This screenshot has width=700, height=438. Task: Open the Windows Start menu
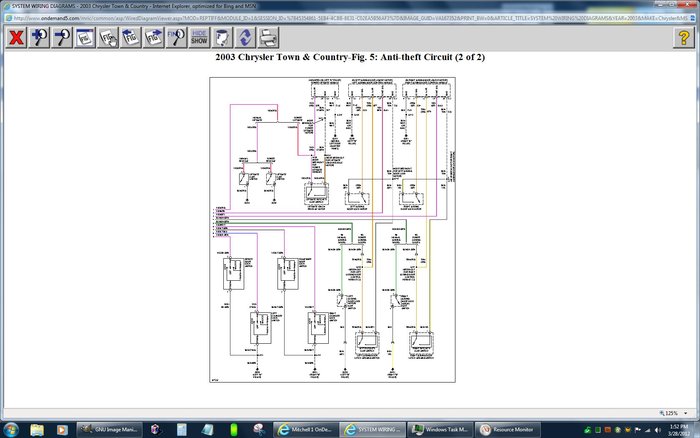[11, 430]
